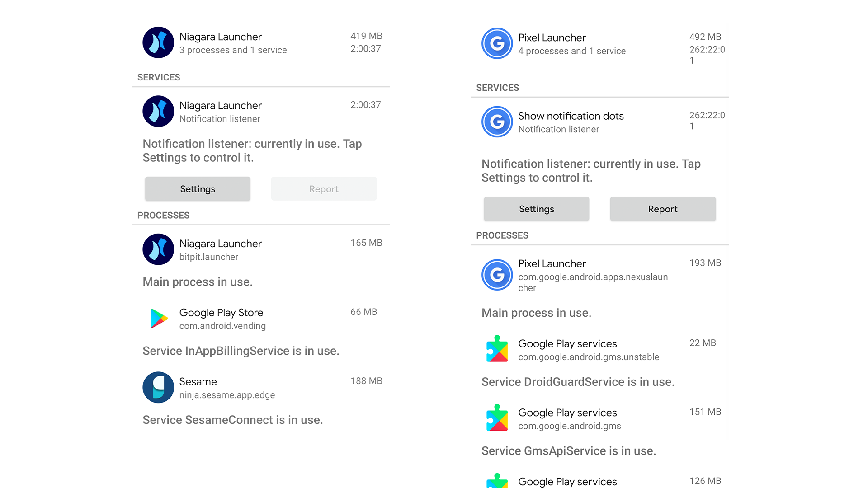868x488 pixels.
Task: Select the Show notification dots service icon
Action: (497, 122)
